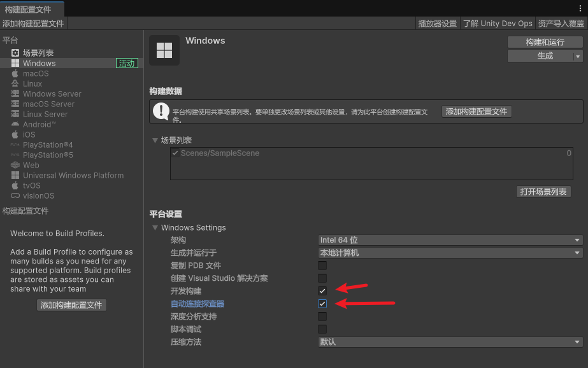Open 资产导入覆盖 from the toolbar

561,24
